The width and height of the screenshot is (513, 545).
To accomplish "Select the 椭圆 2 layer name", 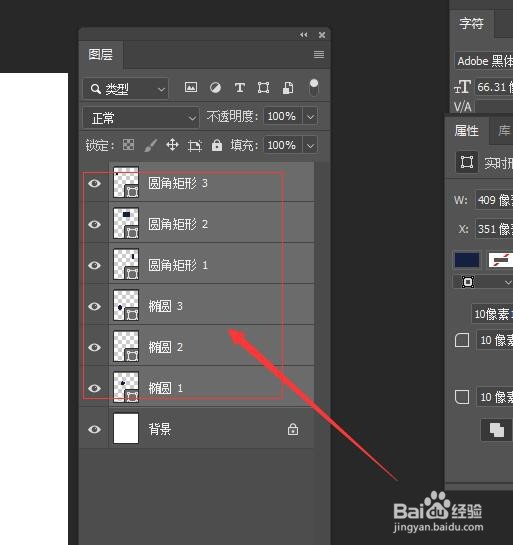I will click(165, 347).
